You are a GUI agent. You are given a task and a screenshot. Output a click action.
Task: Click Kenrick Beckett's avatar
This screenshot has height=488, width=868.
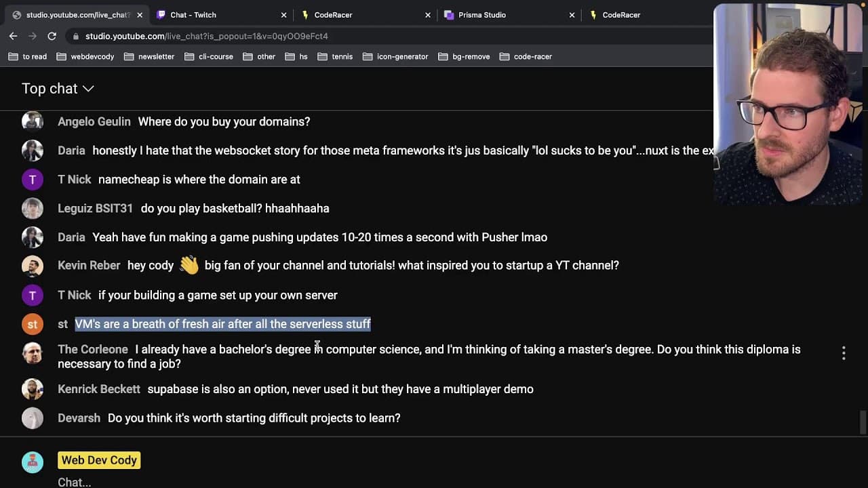coord(33,389)
